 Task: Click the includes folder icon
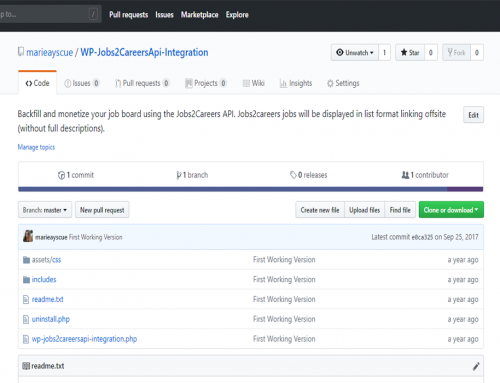tap(26, 280)
